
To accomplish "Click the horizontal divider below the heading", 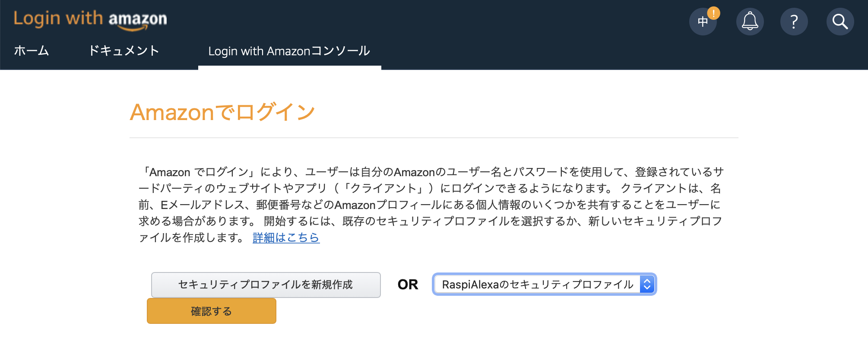I will coord(434,138).
